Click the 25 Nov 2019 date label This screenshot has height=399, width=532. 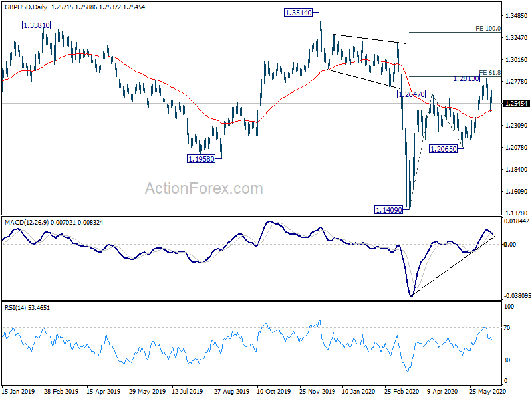pos(317,392)
